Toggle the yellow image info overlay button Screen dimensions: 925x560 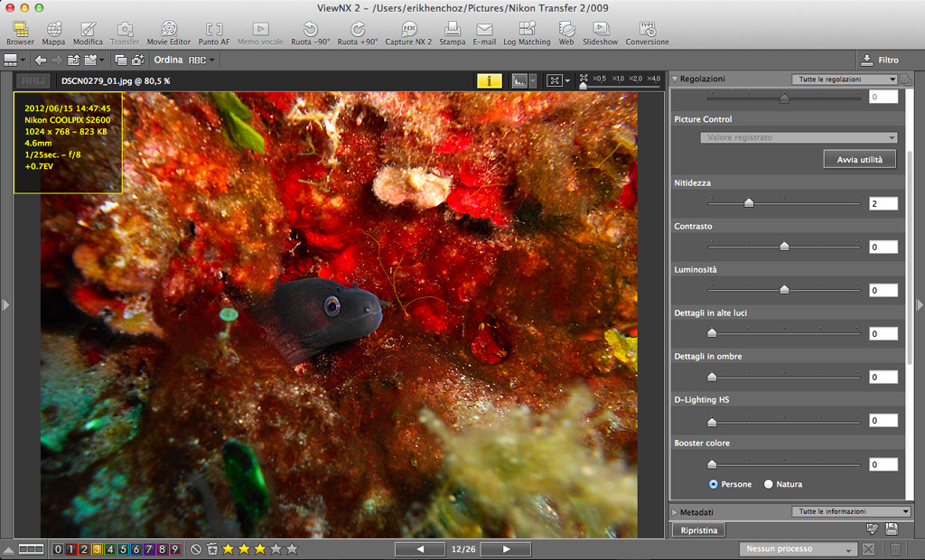(489, 80)
